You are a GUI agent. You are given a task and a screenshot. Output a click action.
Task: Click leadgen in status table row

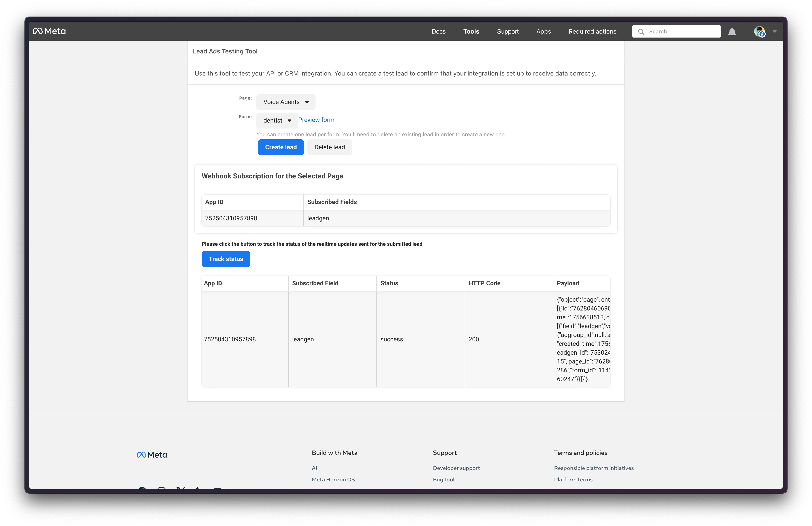tap(303, 339)
